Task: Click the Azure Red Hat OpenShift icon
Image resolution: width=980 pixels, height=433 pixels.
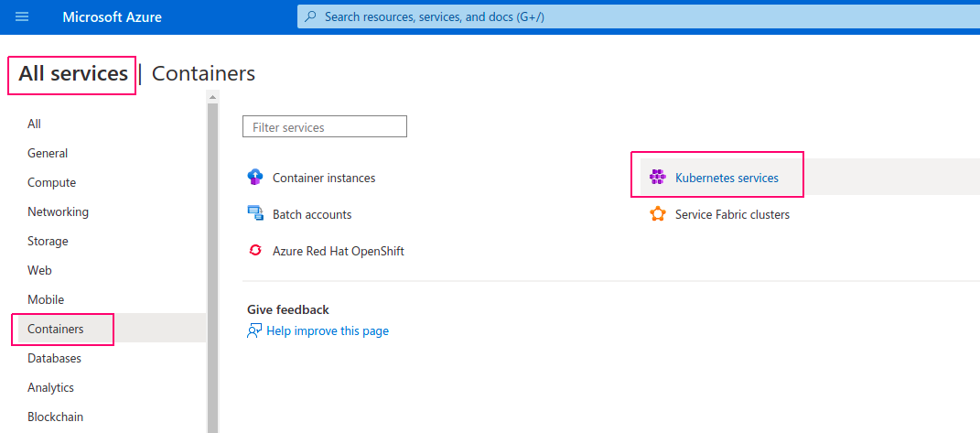Action: pos(255,251)
